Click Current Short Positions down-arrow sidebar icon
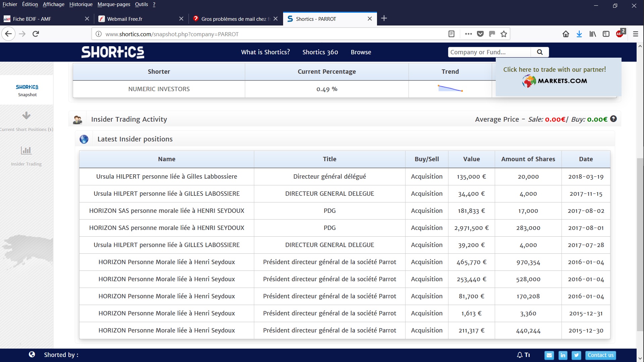Screen dimensions: 644x362 pyautogui.click(x=26, y=116)
